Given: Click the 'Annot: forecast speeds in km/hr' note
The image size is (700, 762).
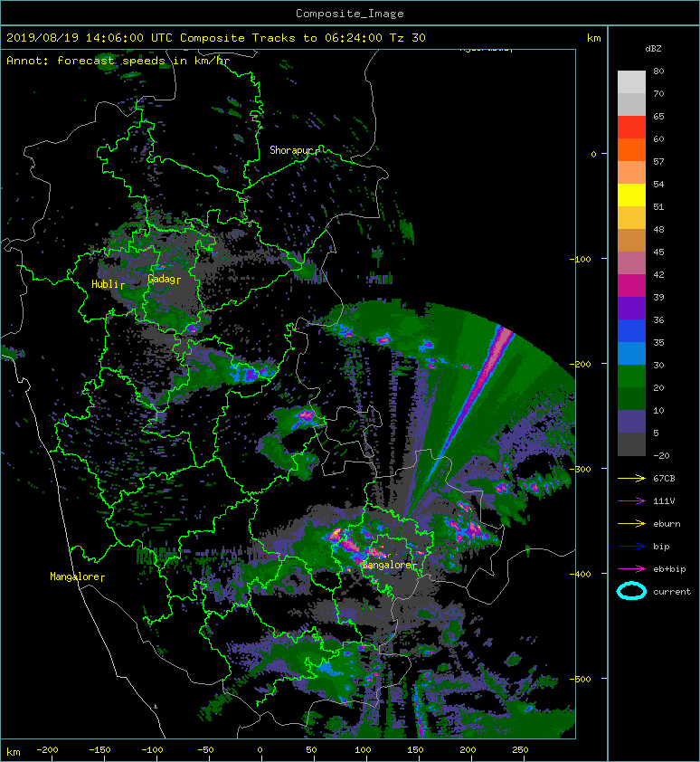Looking at the screenshot, I should (118, 61).
